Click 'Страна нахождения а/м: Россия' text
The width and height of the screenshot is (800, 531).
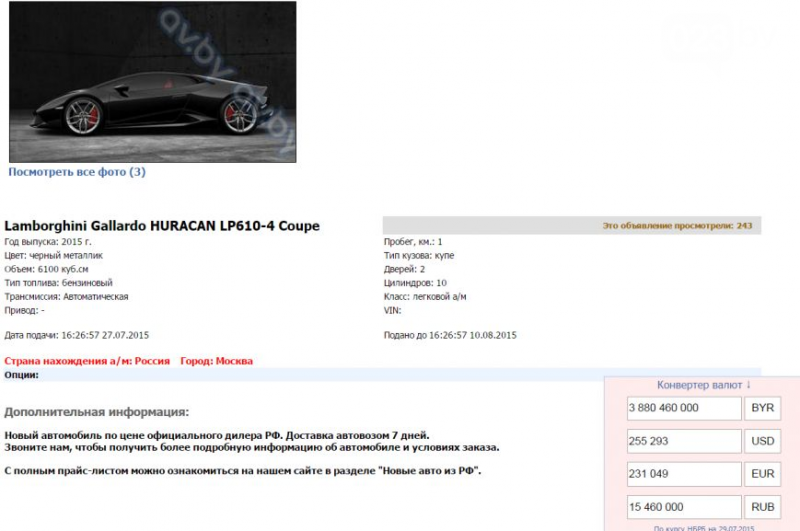point(87,361)
